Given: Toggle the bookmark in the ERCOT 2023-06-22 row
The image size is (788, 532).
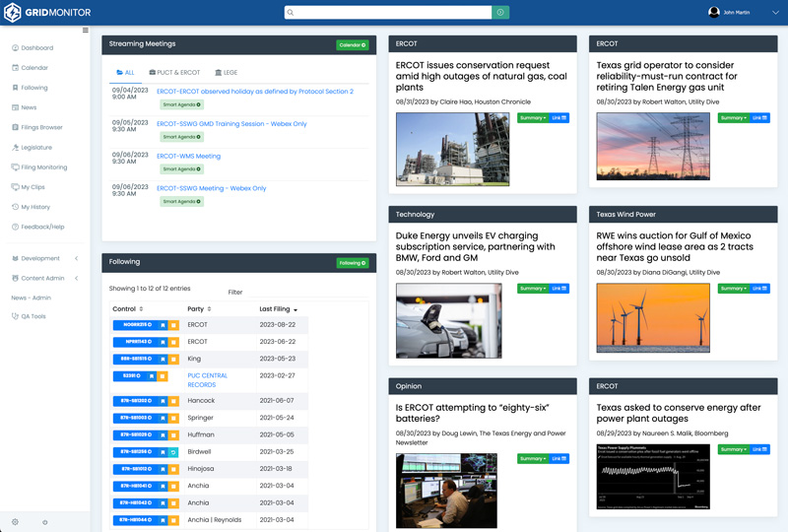Looking at the screenshot, I should pos(163,342).
